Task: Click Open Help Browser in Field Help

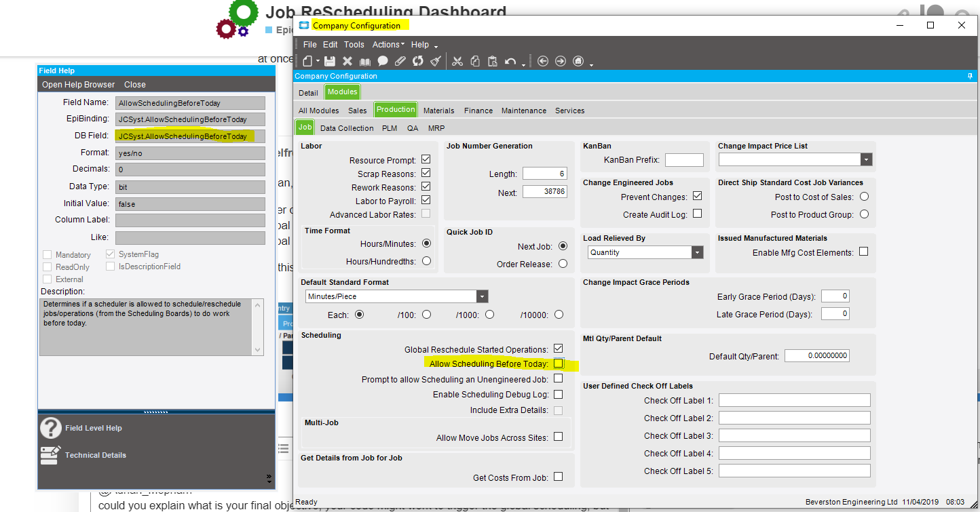Action: [x=79, y=85]
